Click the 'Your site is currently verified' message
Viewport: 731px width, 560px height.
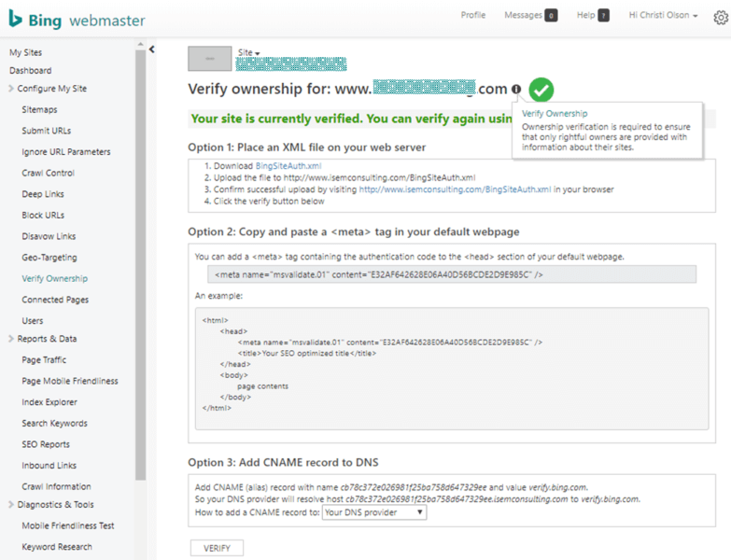click(352, 119)
